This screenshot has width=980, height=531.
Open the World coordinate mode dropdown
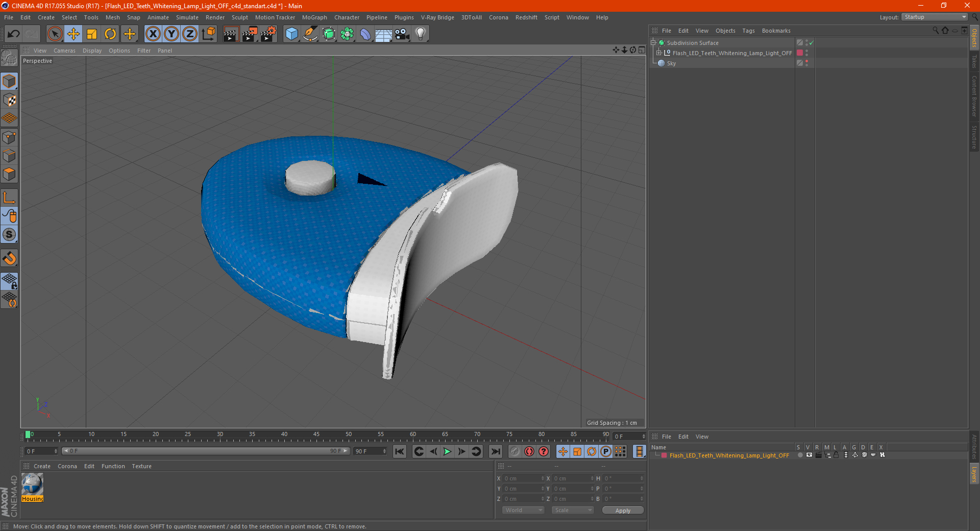[x=523, y=510]
